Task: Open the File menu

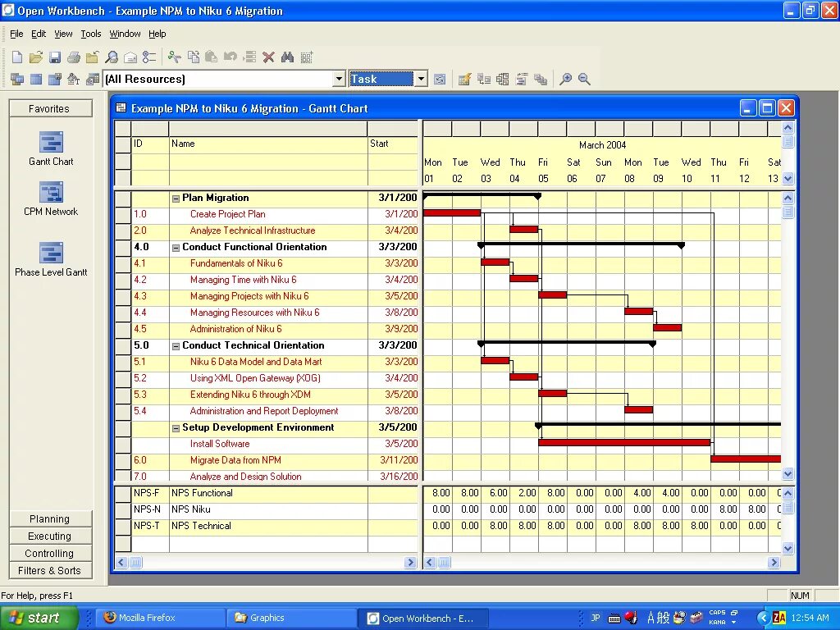Action: pos(16,34)
